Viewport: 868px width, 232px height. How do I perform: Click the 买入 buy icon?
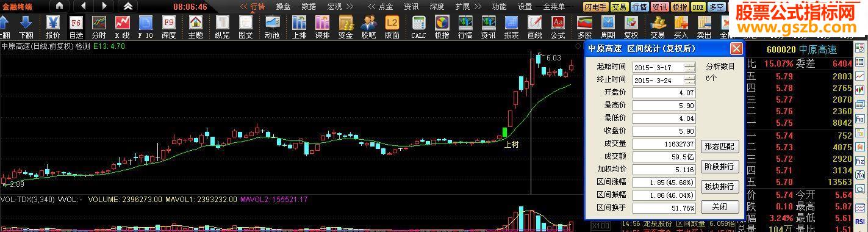click(681, 27)
